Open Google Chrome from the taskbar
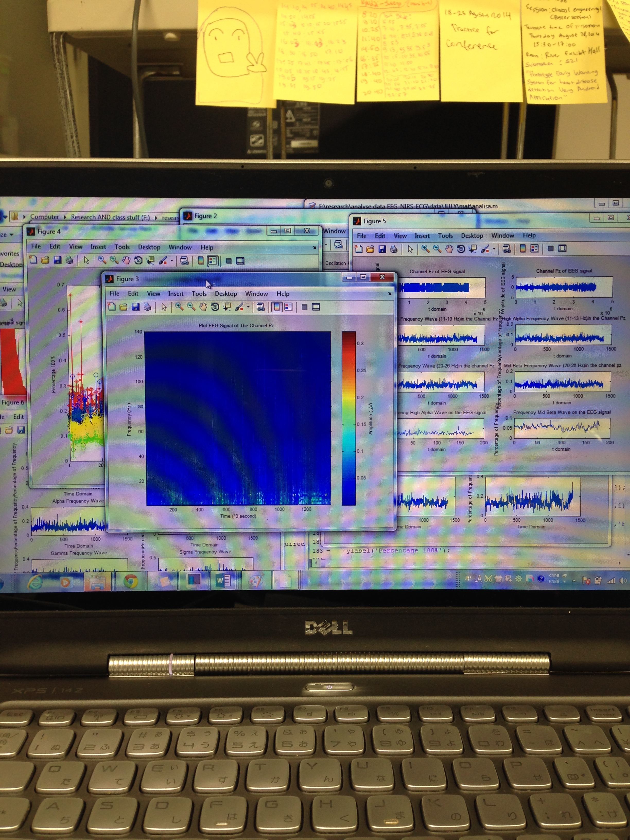This screenshot has height=840, width=630. 130,581
